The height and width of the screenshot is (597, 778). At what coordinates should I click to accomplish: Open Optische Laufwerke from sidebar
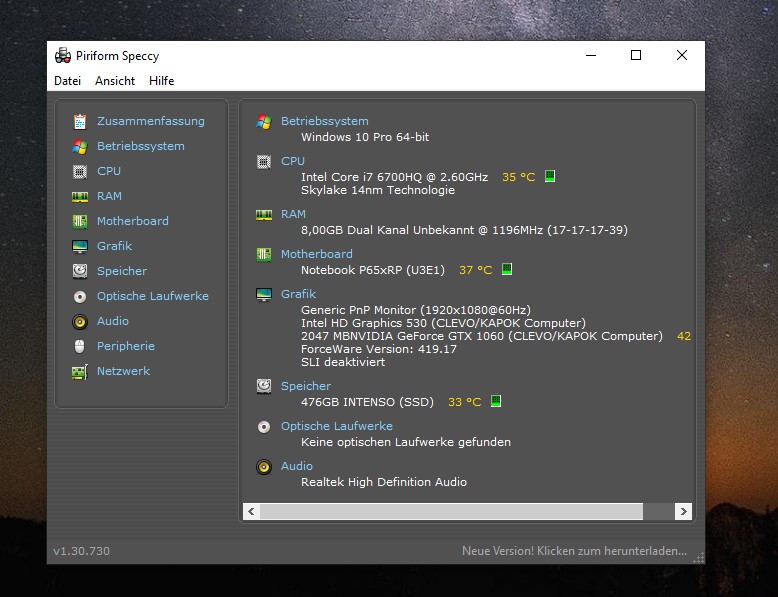(x=153, y=296)
